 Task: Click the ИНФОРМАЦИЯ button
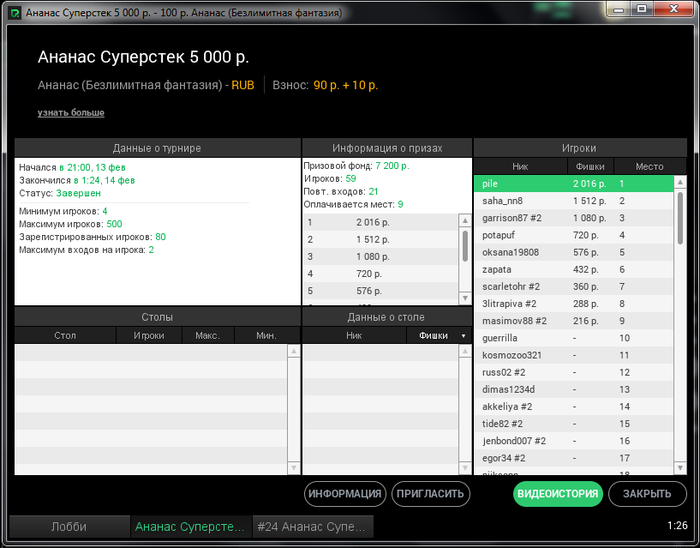(345, 494)
